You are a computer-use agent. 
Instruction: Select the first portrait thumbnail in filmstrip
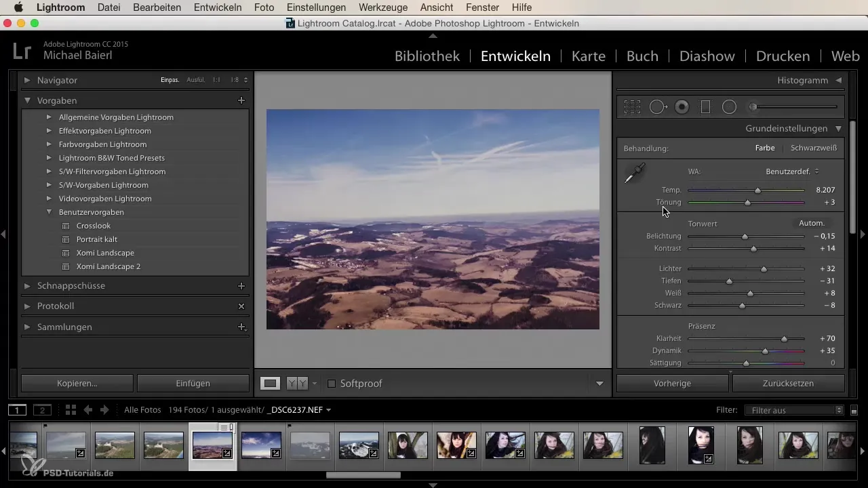point(408,445)
